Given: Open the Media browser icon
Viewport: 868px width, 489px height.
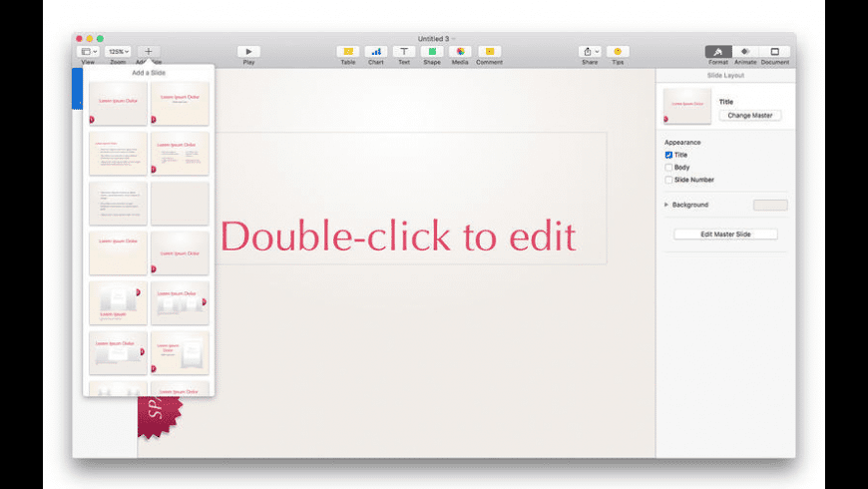Looking at the screenshot, I should 460,52.
